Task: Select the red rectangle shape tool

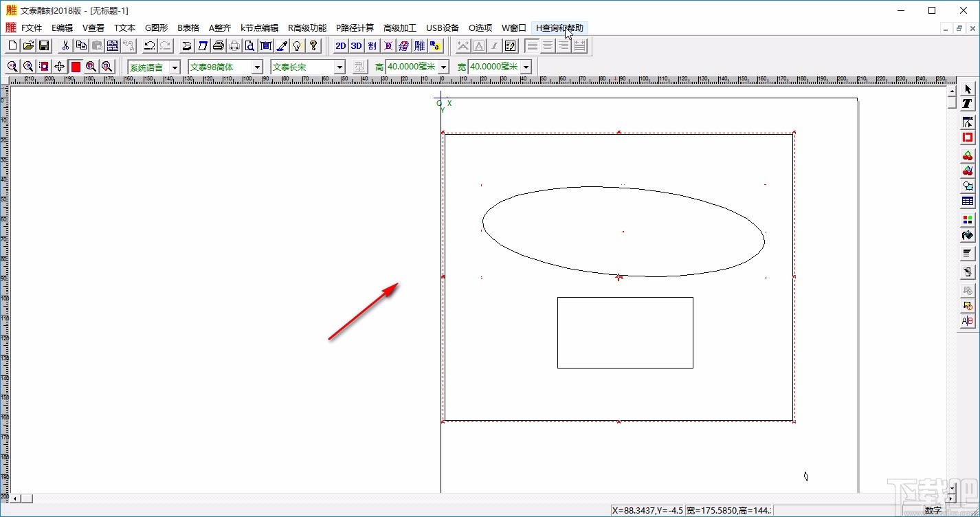Action: tap(968, 137)
